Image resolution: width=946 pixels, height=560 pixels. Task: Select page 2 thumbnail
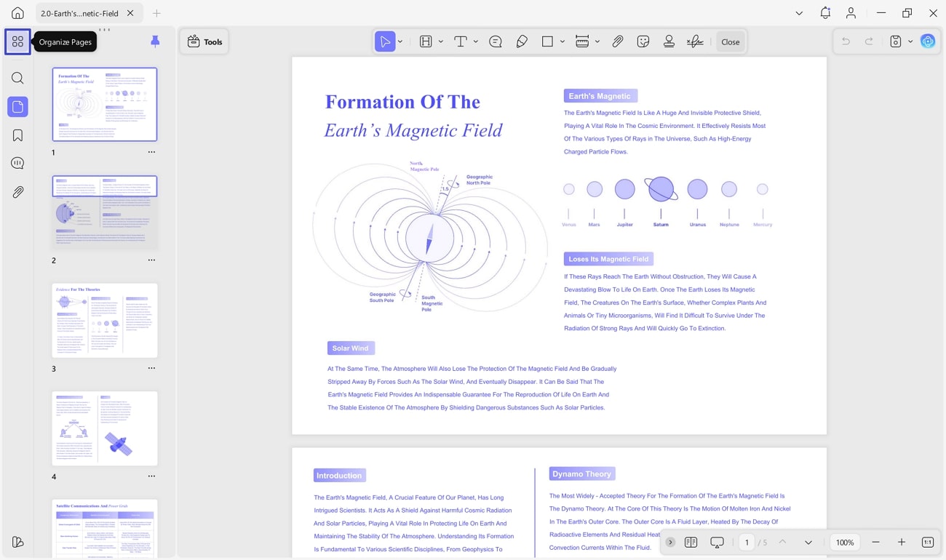(105, 212)
